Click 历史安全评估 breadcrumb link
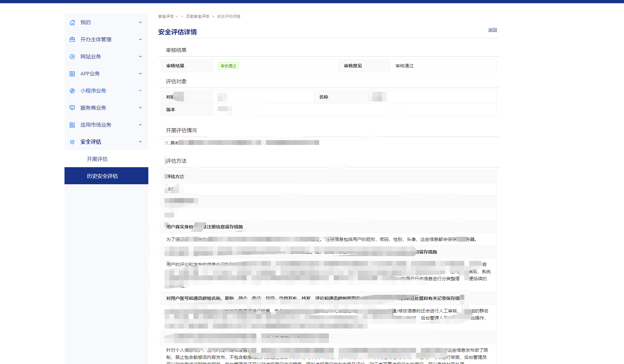 coord(197,16)
